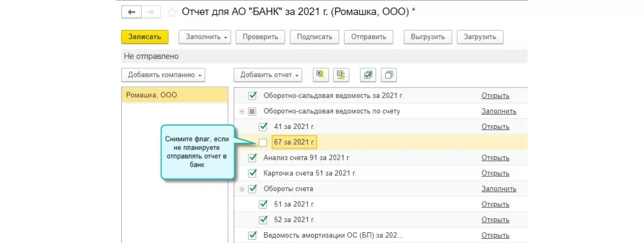Uncheck Ведомость амортизации ОС (БП) checkbox

click(x=252, y=235)
